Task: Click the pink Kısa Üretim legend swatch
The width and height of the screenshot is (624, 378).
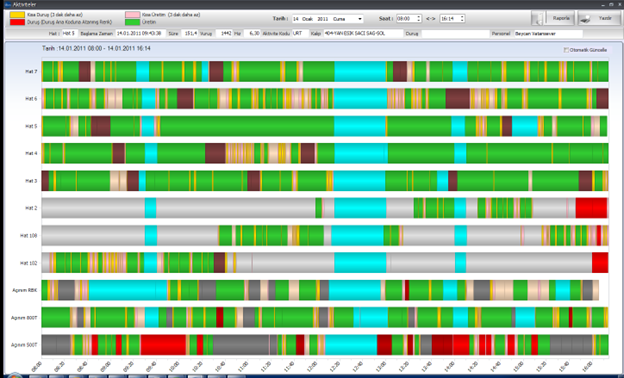Action: [133, 15]
